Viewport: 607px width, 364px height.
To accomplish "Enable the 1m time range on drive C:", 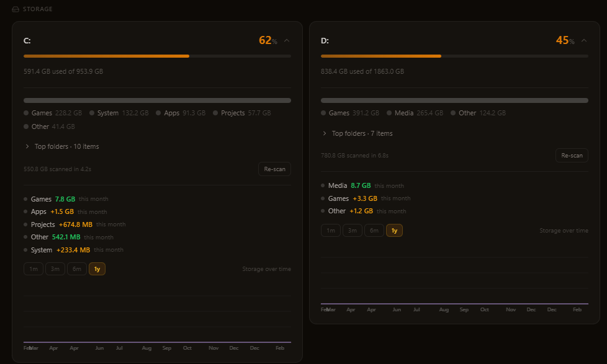I will pos(33,269).
